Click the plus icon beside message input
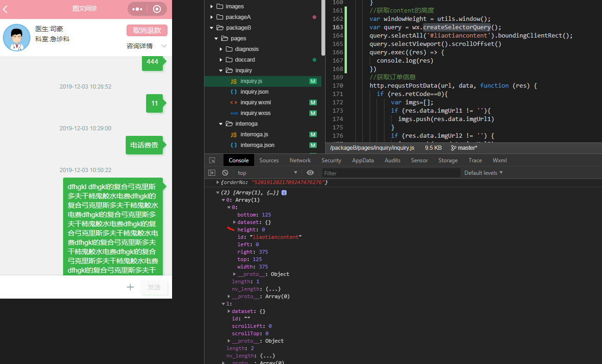Viewport: 602px width, 364px height. coord(130,287)
